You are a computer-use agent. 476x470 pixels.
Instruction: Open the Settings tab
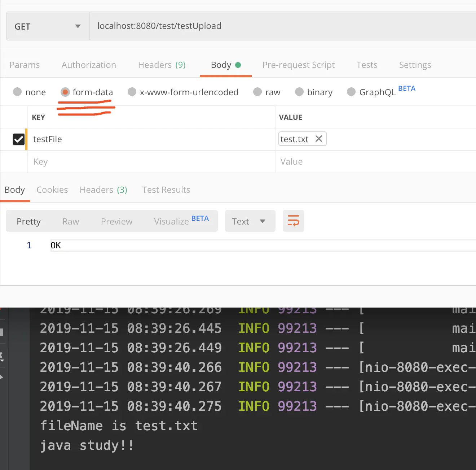[x=415, y=65]
